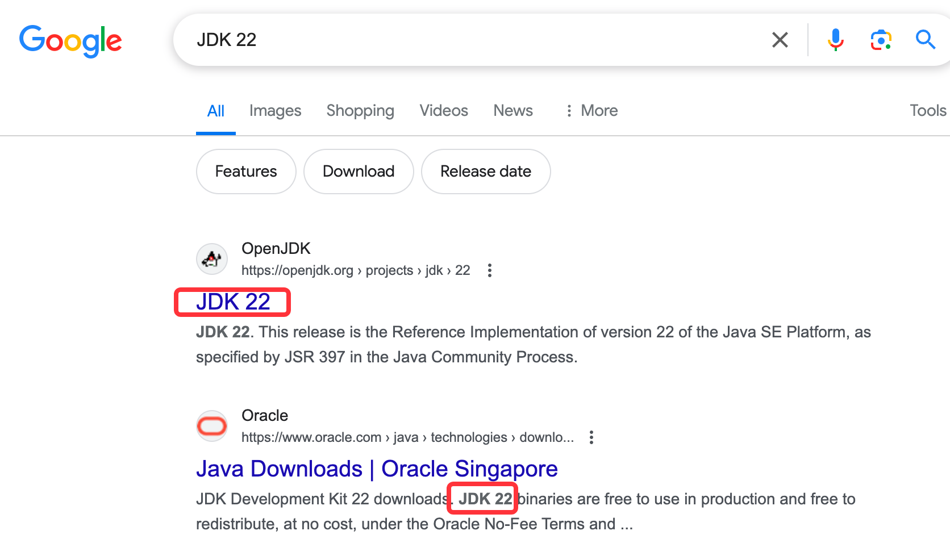Screen dimensions: 950x560
Task: Switch to the Images tab
Action: point(275,111)
